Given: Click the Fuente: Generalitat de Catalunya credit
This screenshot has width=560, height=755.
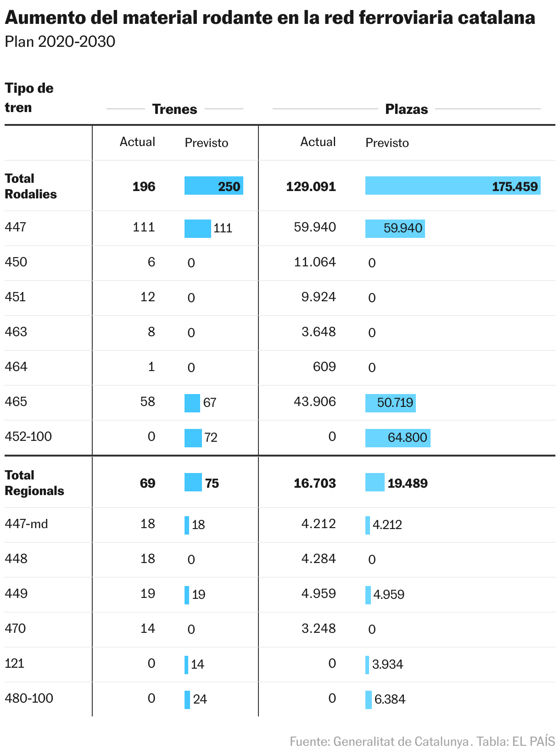Looking at the screenshot, I should [380, 741].
